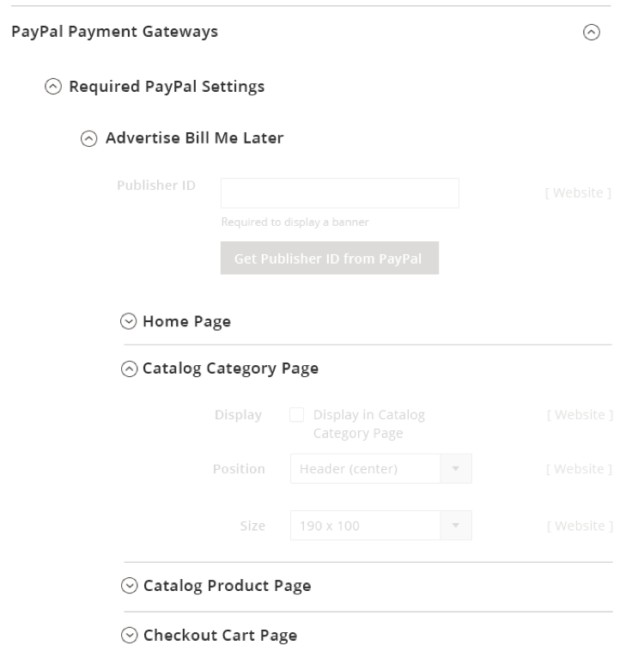This screenshot has width=644, height=658.
Task: Collapse the PayPal Payment Gateways section icon
Action: [x=590, y=33]
